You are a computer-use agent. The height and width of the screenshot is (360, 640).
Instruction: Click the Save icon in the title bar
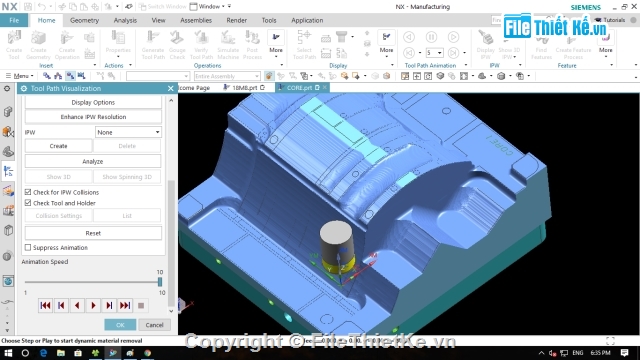point(28,7)
